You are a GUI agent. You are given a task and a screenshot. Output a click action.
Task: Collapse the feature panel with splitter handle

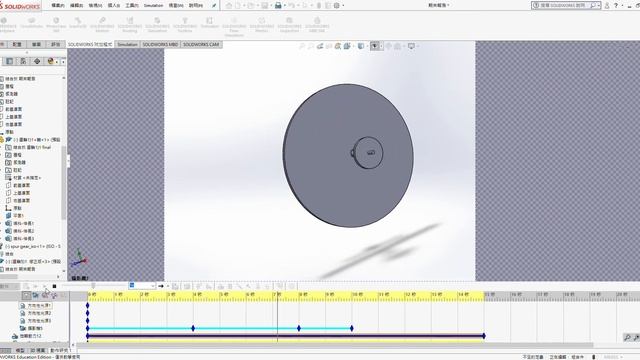[x=68, y=160]
